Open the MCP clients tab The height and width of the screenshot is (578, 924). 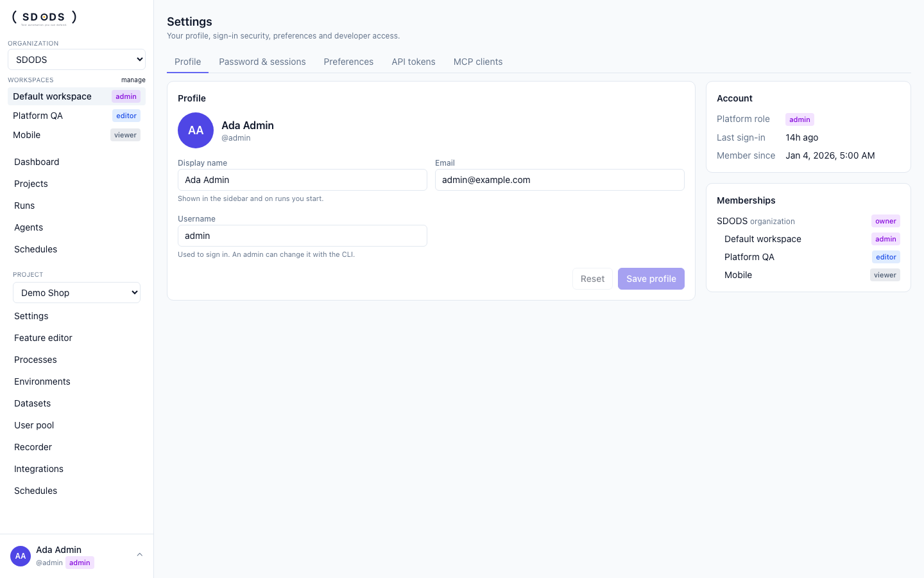click(x=478, y=62)
